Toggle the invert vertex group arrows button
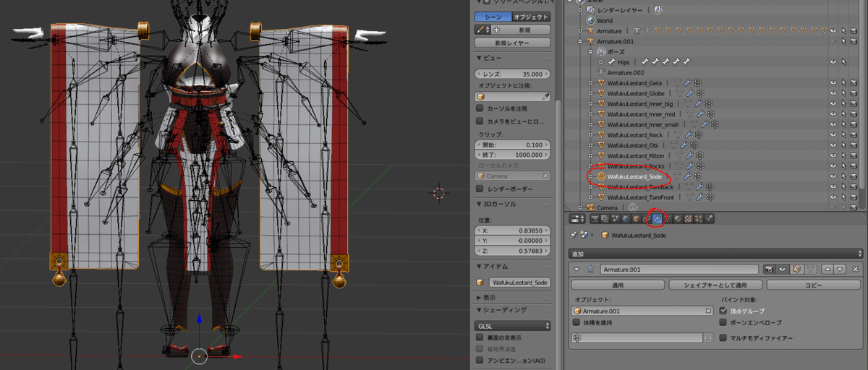 (x=709, y=337)
